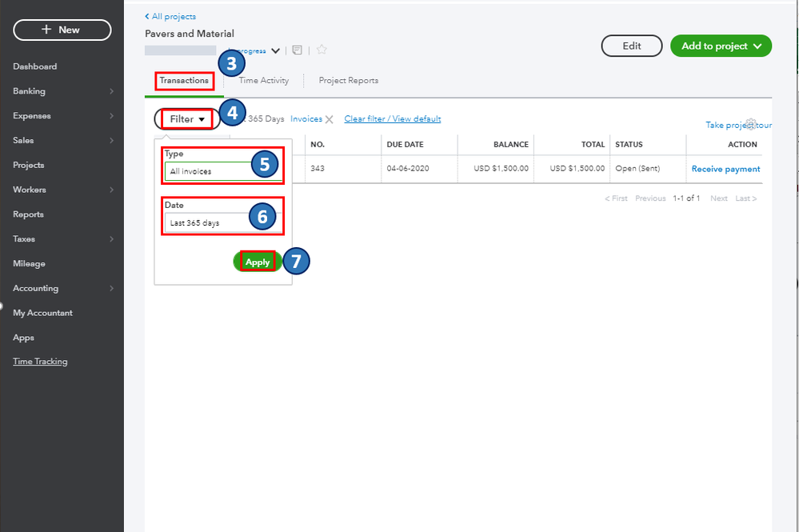The image size is (799, 532).
Task: Sort by the BALANCE column header
Action: [510, 145]
